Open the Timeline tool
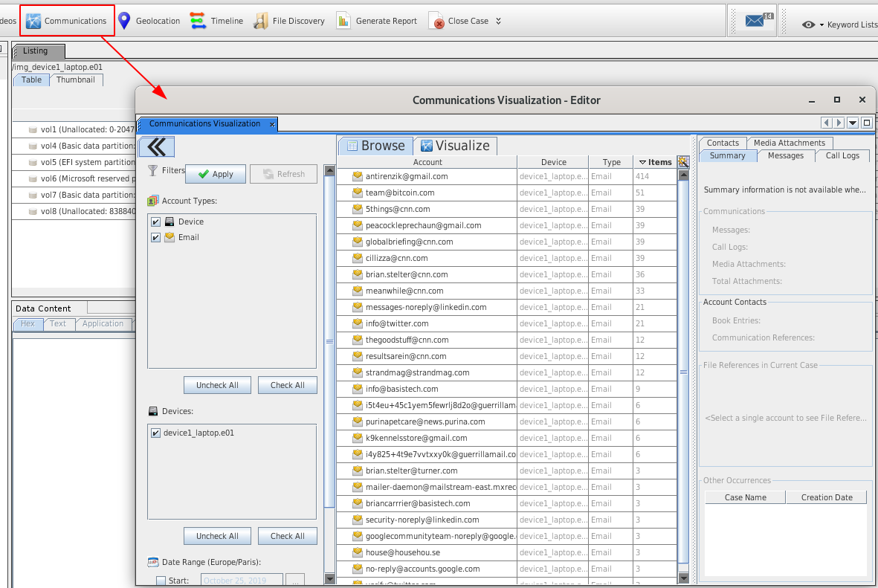This screenshot has width=878, height=588. point(216,21)
